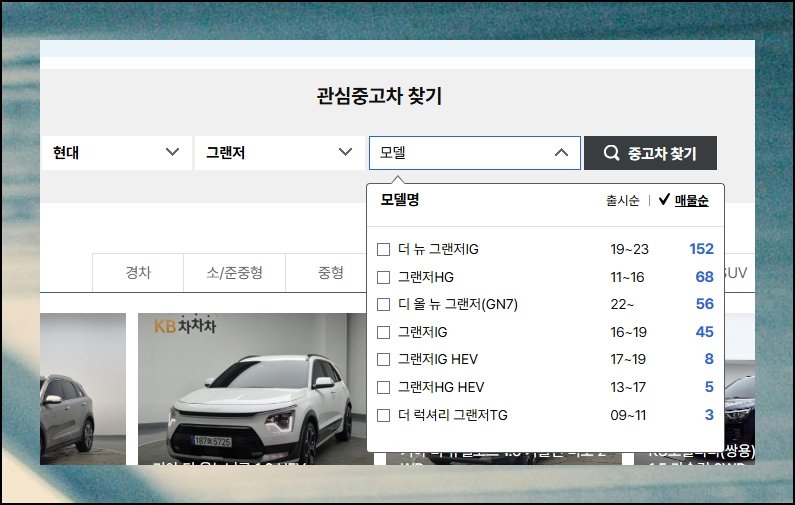Screen dimensions: 795x505
Task: Click the 그랜저HG HEV label
Action: [x=441, y=387]
